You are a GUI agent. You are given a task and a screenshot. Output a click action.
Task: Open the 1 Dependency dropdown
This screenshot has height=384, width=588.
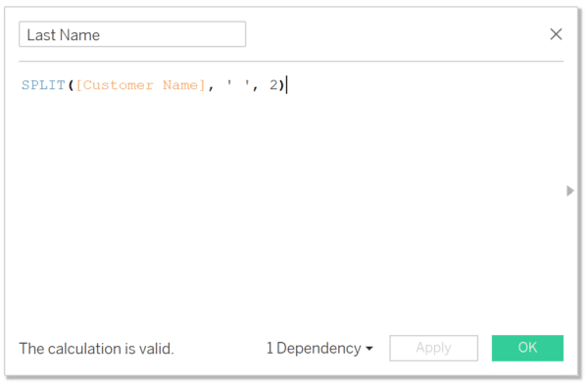tap(319, 349)
